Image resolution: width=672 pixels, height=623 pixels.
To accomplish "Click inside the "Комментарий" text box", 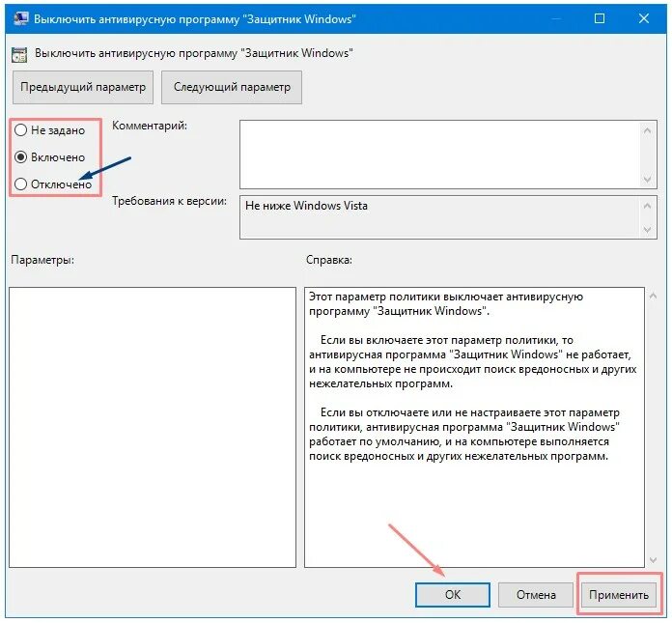I will point(439,155).
